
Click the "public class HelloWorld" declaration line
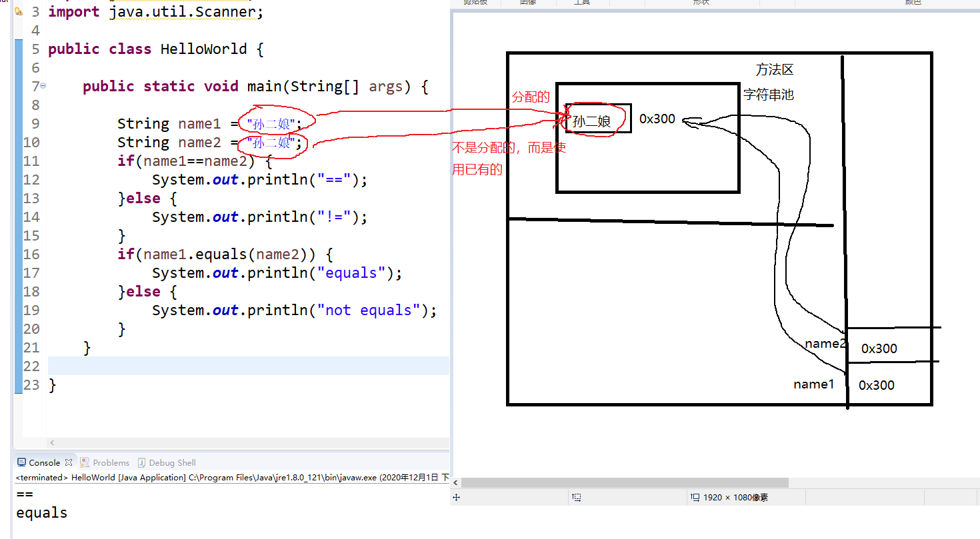pyautogui.click(x=156, y=49)
